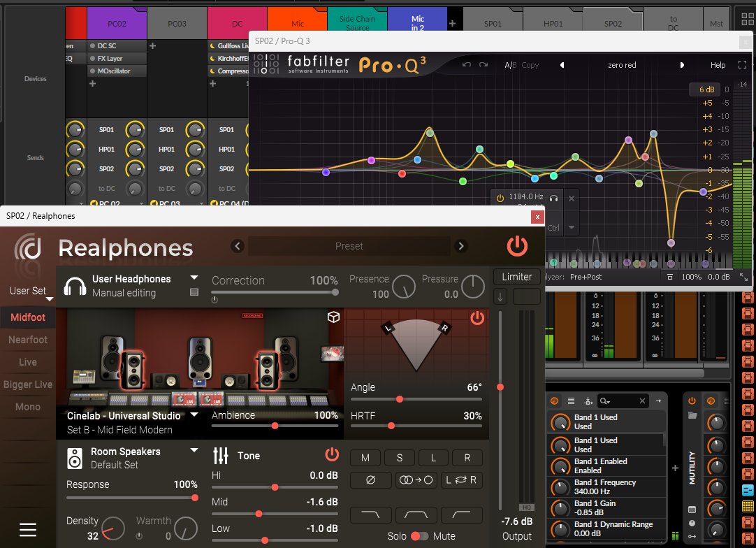The image size is (756, 548).
Task: Select the Live environment tab
Action: 27,362
